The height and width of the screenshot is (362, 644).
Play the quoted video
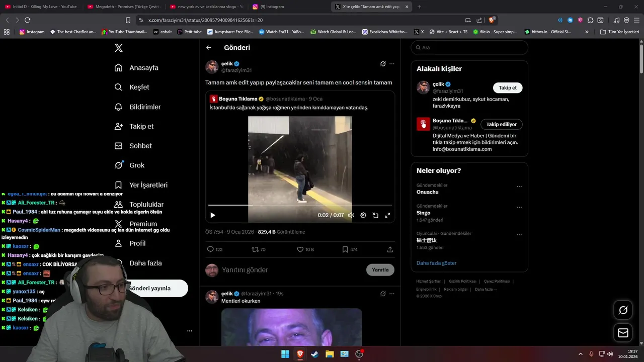(213, 215)
